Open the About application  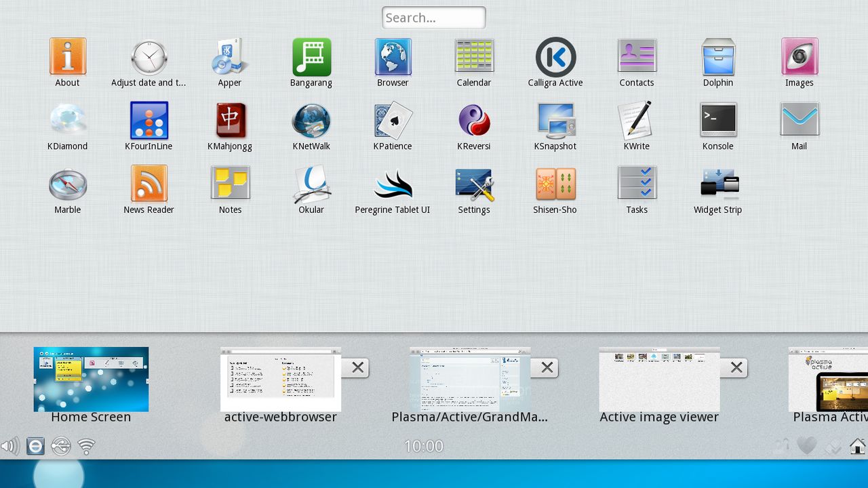[x=67, y=62]
